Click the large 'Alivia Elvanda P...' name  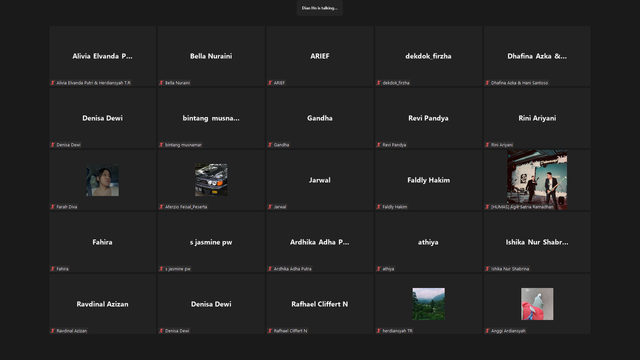pos(102,56)
